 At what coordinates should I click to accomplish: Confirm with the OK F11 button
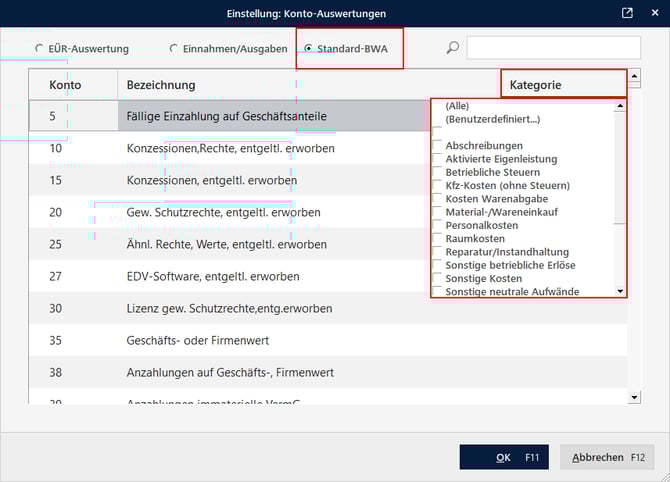504,457
